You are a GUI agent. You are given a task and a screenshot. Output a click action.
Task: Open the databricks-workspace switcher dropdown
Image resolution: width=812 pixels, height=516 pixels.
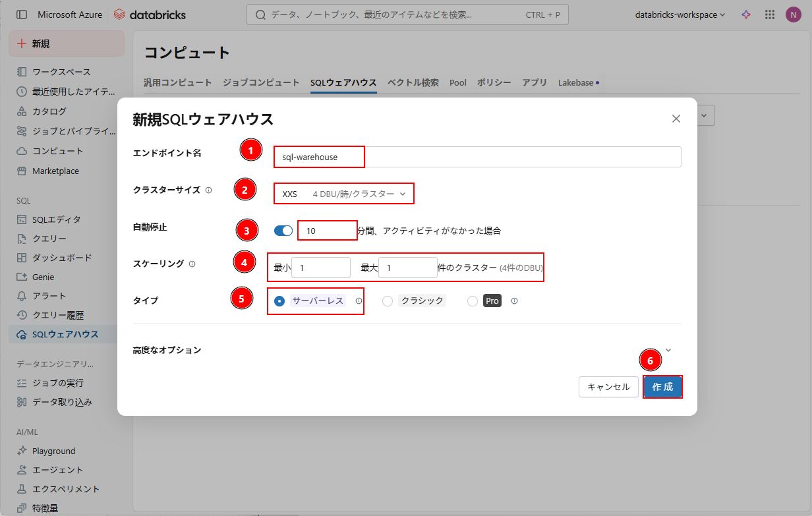point(680,14)
